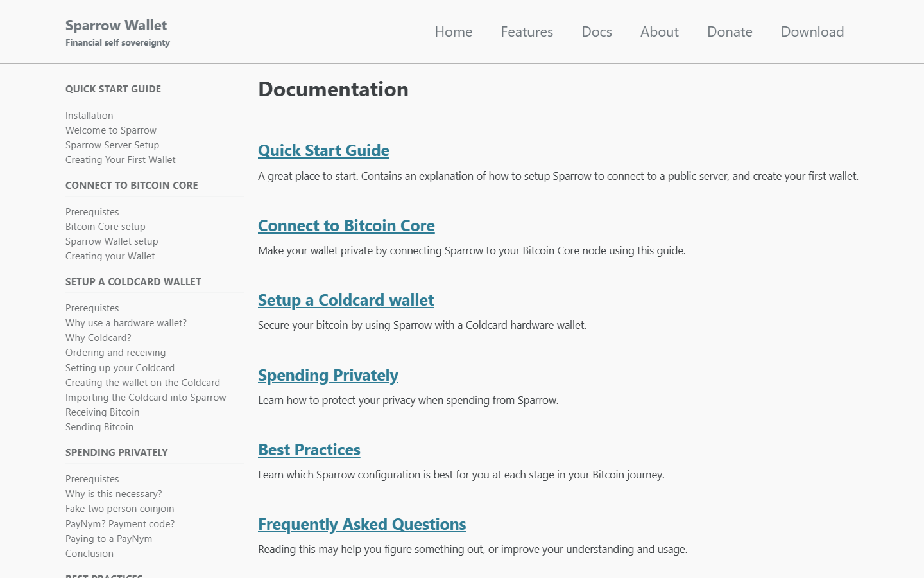Open the About nav item
Viewport: 924px width, 578px height.
click(659, 31)
